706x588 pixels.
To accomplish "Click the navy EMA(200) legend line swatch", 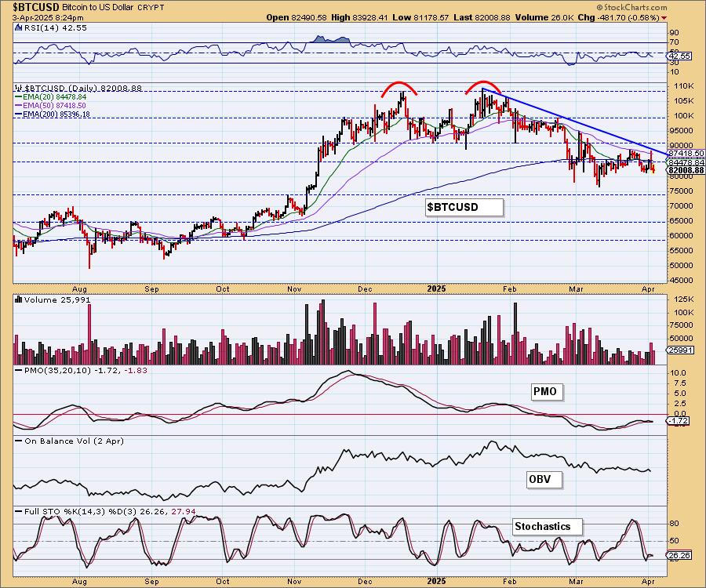I will click(19, 114).
